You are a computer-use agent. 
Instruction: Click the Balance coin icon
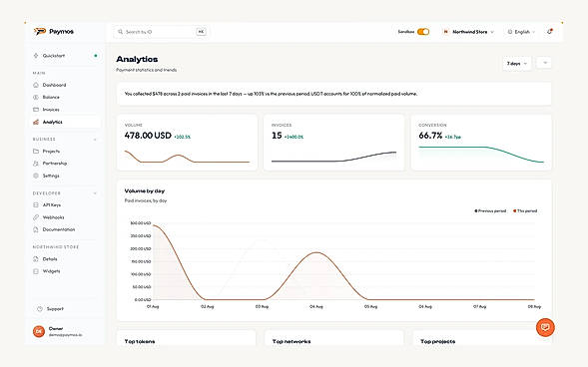pos(36,97)
